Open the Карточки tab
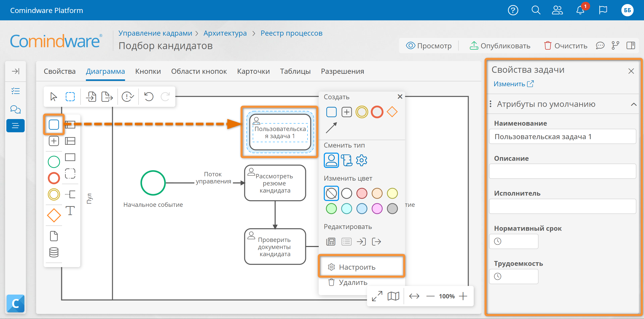Viewport: 644px width, 319px height. click(253, 71)
